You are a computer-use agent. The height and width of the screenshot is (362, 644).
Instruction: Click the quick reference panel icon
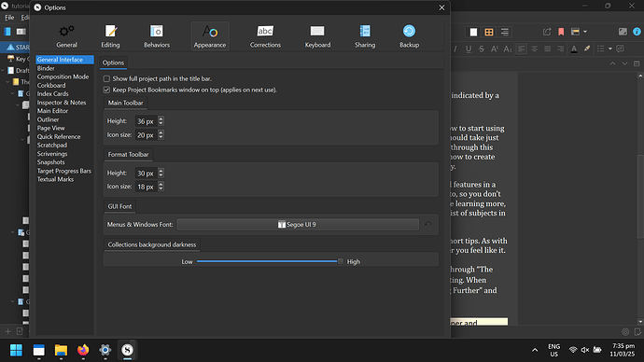[576, 32]
